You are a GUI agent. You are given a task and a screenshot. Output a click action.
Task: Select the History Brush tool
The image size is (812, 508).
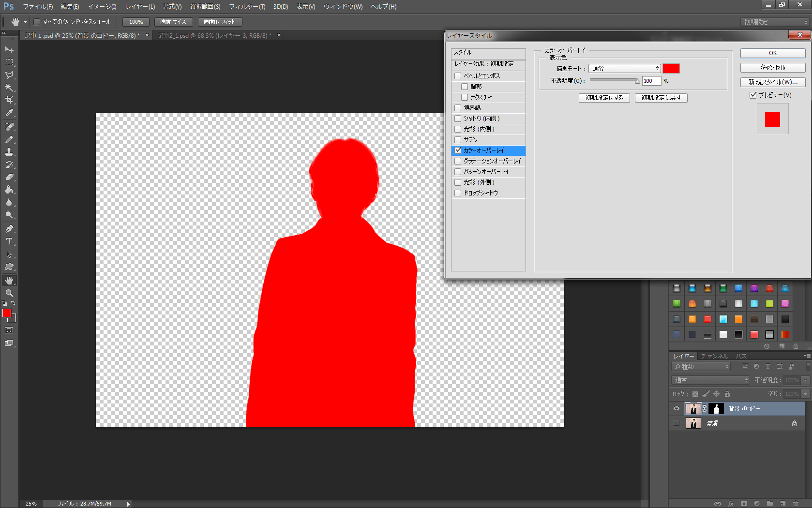pos(9,164)
